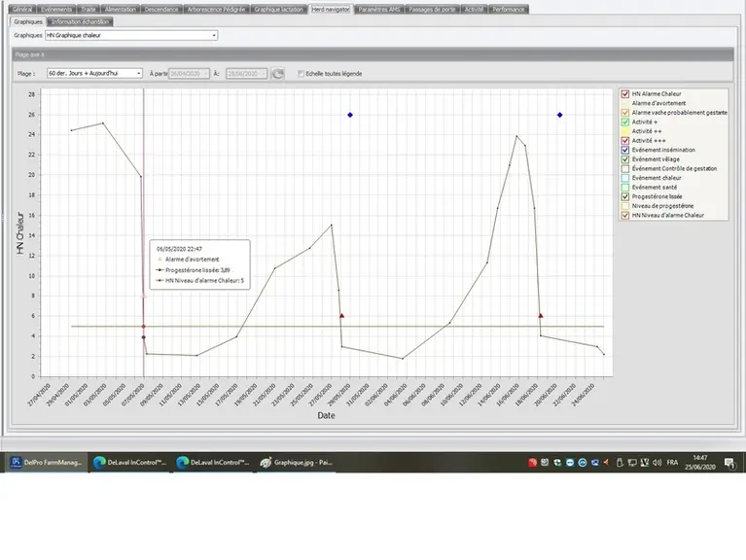Open Graphique.jpg Paint window in taskbar
The height and width of the screenshot is (560, 746).
tap(296, 462)
